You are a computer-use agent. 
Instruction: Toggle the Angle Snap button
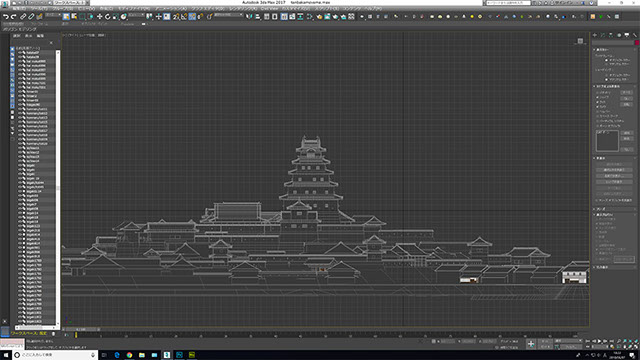pyautogui.click(x=184, y=17)
